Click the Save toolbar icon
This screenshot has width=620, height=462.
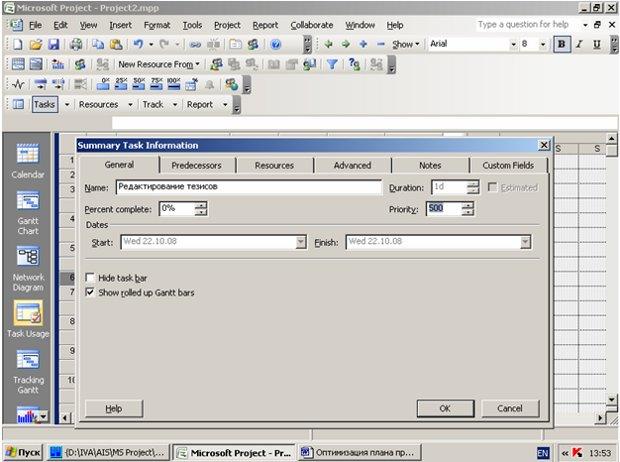(53, 44)
